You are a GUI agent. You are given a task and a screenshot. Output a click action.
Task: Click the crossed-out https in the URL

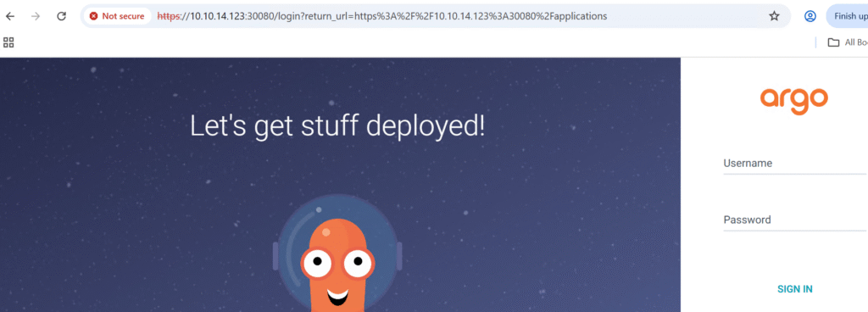(x=170, y=16)
